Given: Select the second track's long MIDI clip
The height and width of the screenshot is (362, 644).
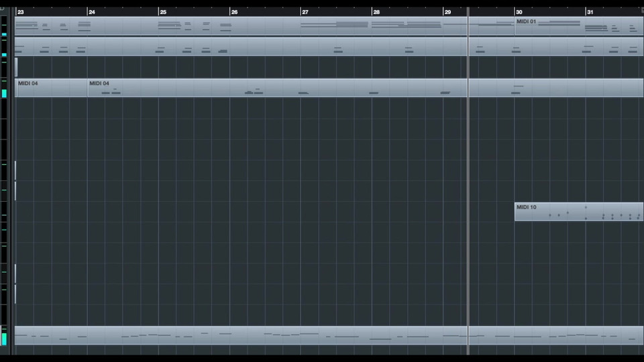Looking at the screenshot, I should click(329, 47).
